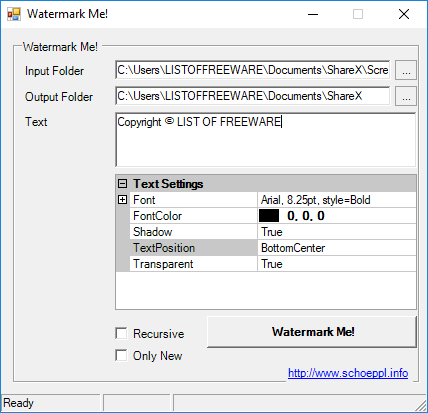The image size is (428, 413).
Task: Select the Shadow True value field
Action: (x=337, y=232)
